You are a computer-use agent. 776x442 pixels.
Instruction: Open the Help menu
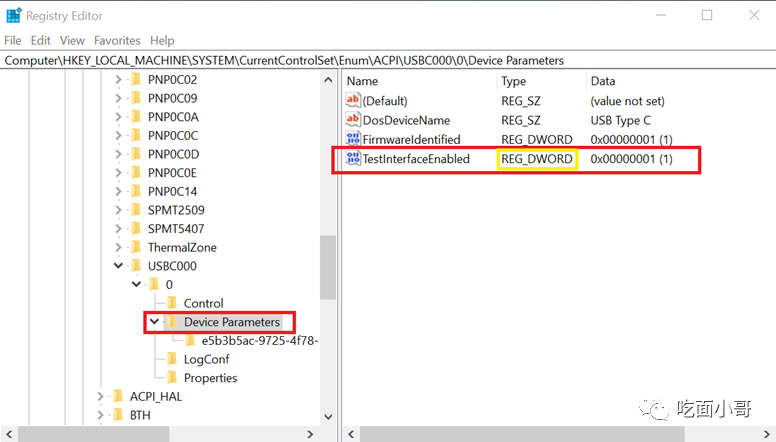(x=162, y=41)
